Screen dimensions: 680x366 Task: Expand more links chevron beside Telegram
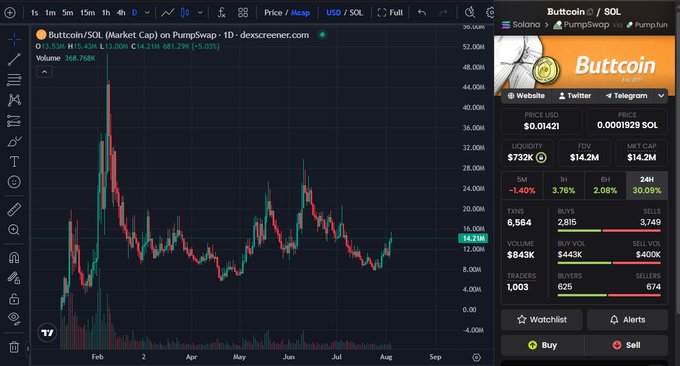661,96
